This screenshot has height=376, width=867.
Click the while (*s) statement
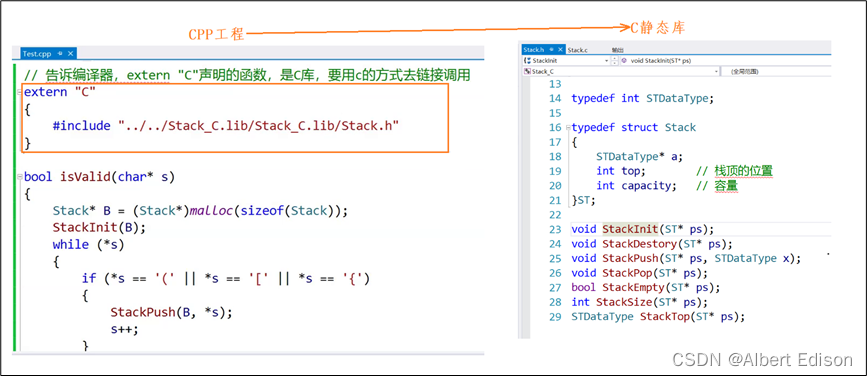(88, 244)
